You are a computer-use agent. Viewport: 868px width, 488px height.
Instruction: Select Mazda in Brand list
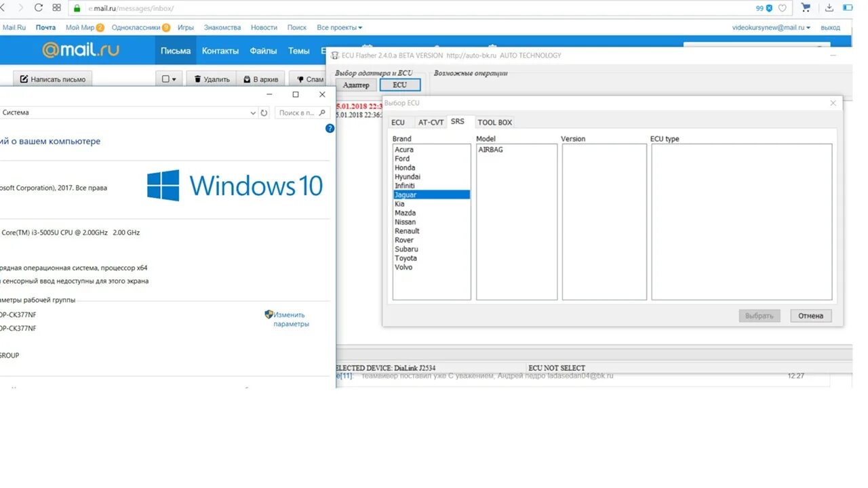point(431,213)
